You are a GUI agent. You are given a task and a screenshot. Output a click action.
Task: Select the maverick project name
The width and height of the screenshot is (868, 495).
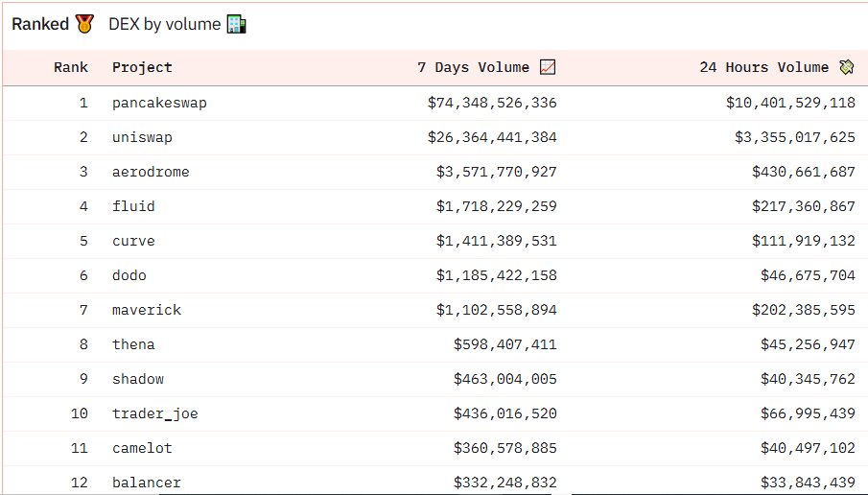click(147, 310)
